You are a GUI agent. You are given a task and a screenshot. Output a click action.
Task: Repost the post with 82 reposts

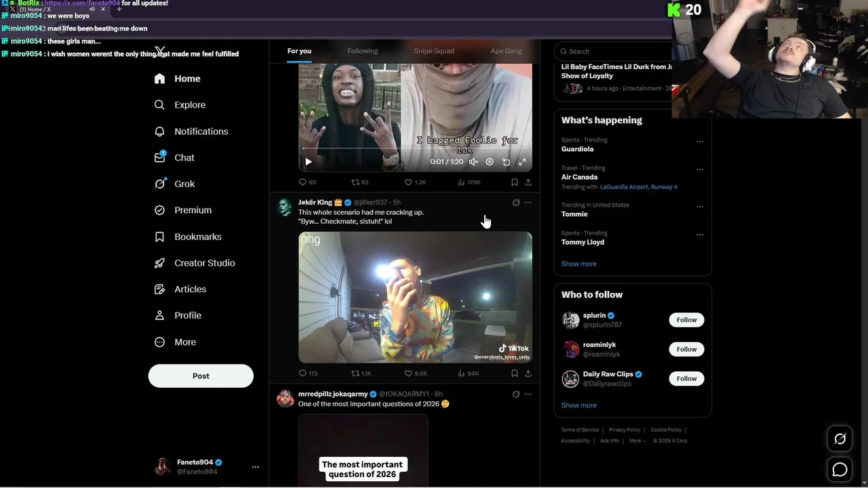359,182
